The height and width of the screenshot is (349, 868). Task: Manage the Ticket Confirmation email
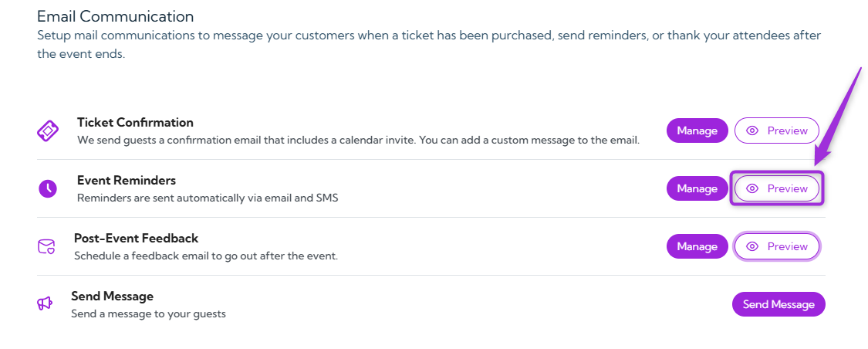[697, 130]
